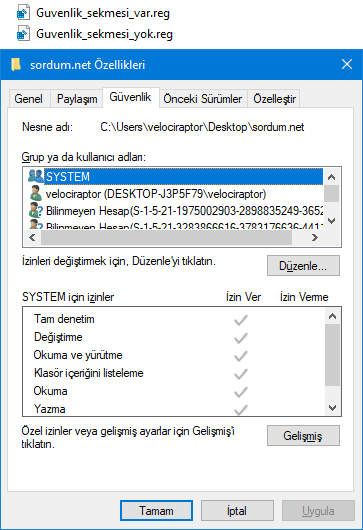Click the Okuma ve yürütme allow checkmark
Screen dimensions: 363x530
click(x=241, y=356)
